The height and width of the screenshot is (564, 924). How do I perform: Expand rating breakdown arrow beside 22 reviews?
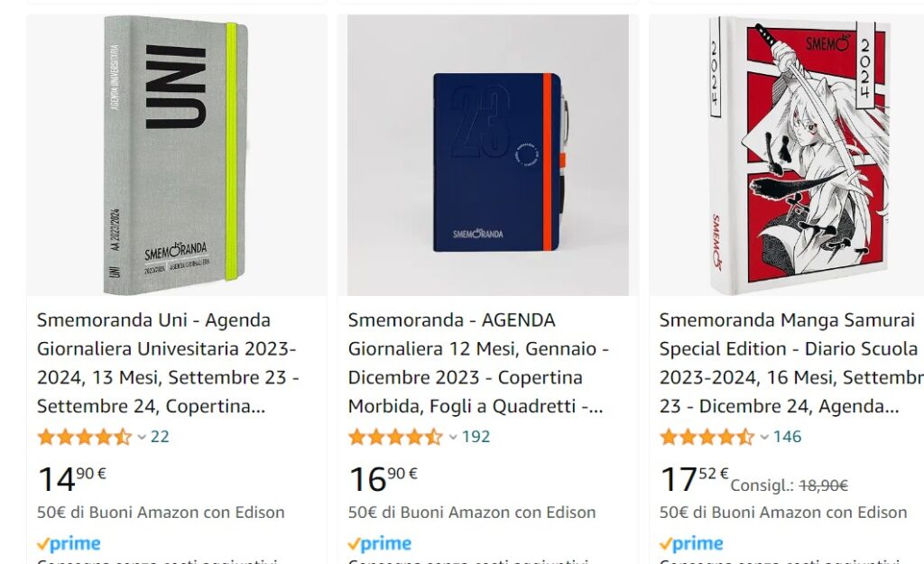pyautogui.click(x=142, y=438)
